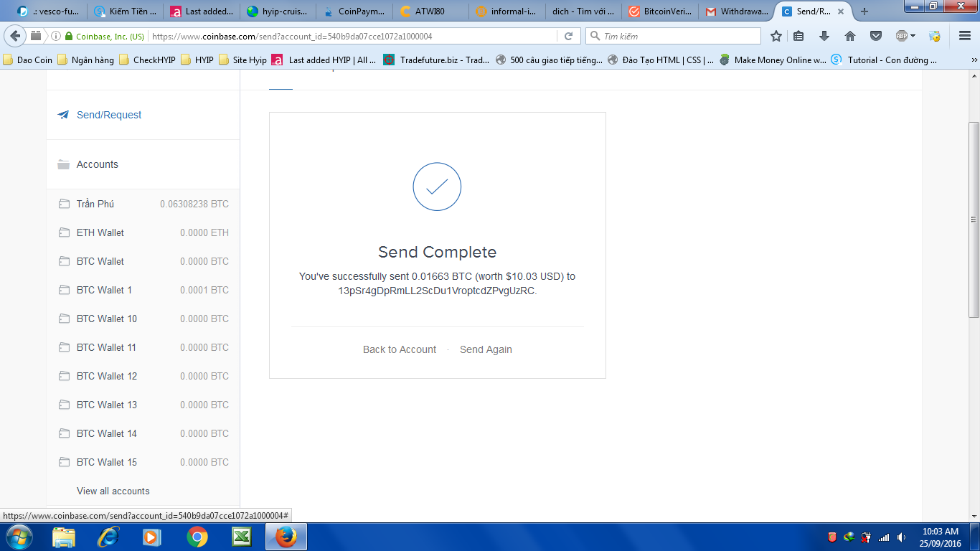Click the network signal tray icon
980x551 pixels.
(x=884, y=537)
